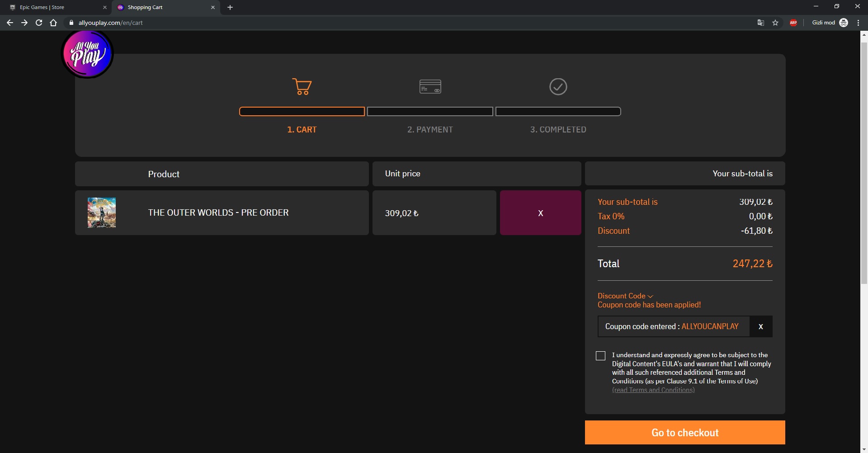Click the -61,80 discount value
This screenshot has height=453, width=868.
point(757,231)
